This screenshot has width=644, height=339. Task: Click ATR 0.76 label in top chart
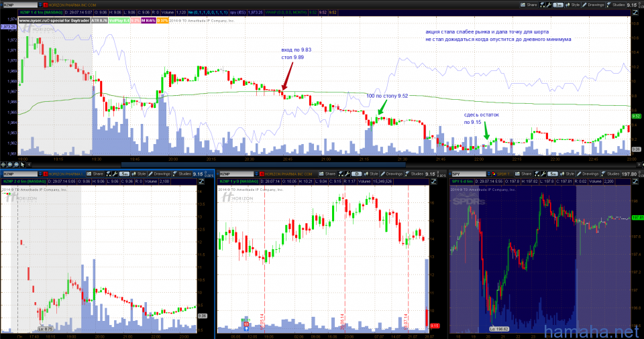pyautogui.click(x=99, y=21)
